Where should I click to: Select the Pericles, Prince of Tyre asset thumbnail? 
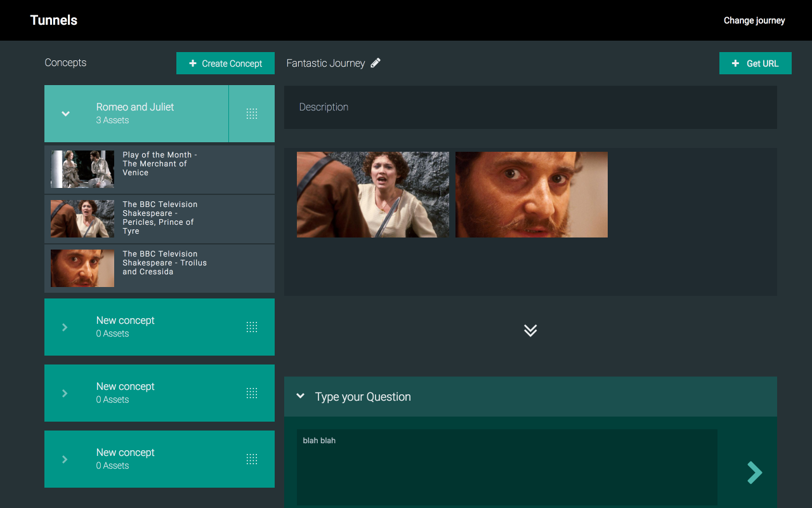(82, 218)
